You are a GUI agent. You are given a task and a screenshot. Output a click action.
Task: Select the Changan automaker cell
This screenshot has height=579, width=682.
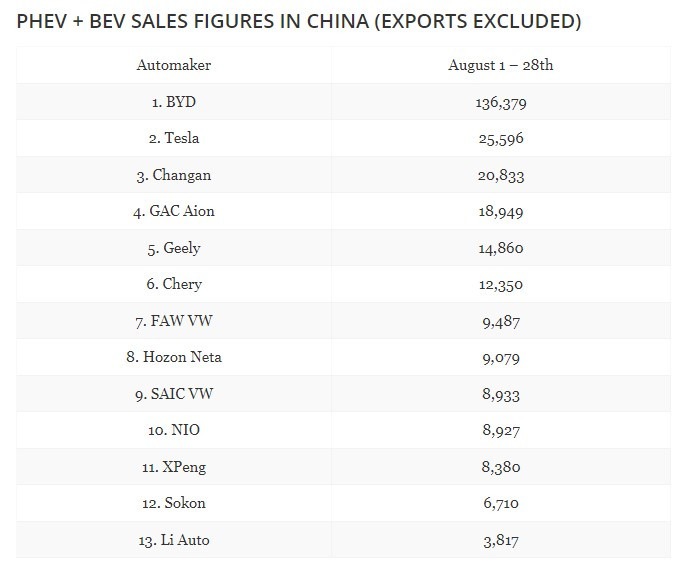click(x=174, y=175)
